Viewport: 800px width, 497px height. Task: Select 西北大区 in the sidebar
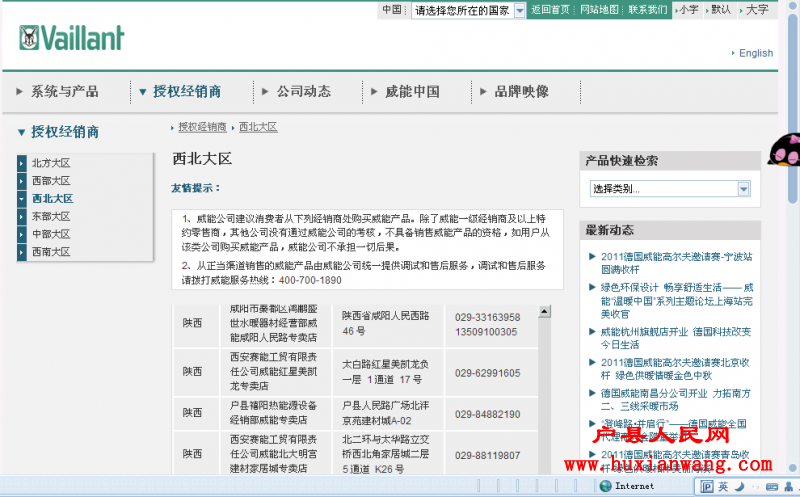pyautogui.click(x=53, y=198)
